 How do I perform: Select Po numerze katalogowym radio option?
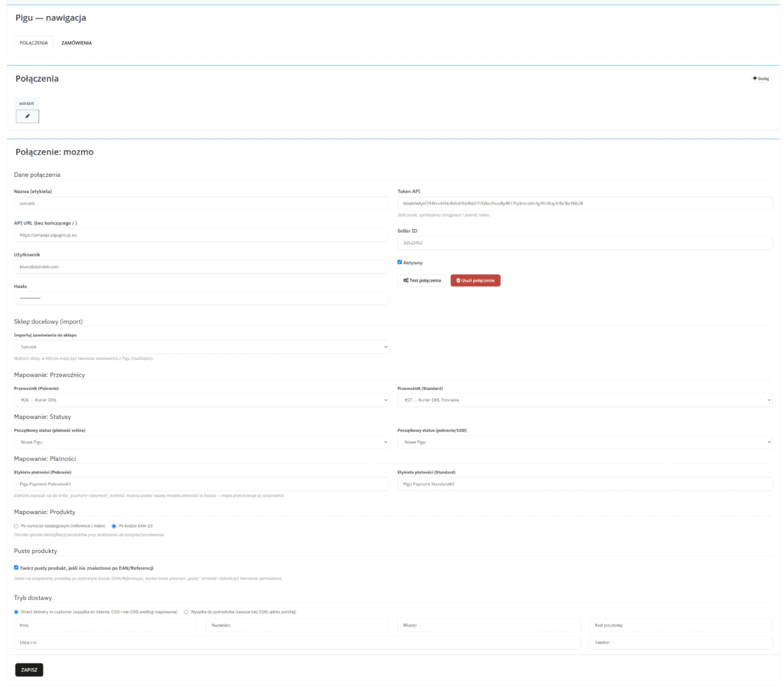[x=17, y=525]
